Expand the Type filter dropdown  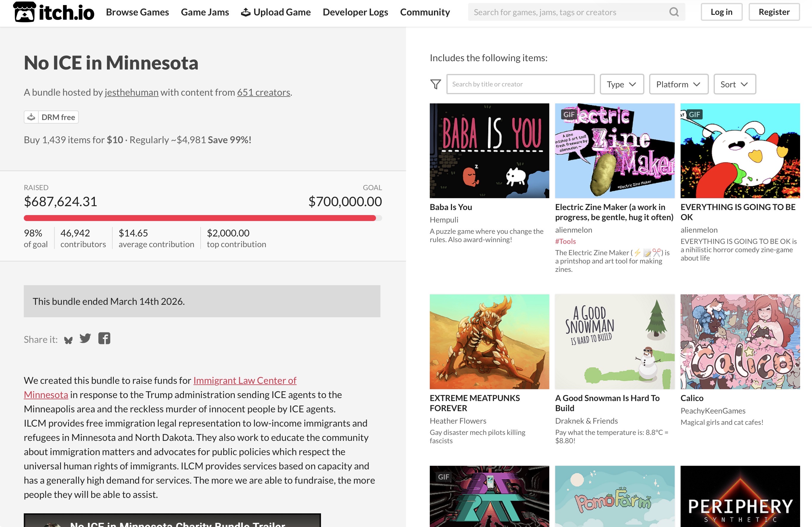(621, 84)
